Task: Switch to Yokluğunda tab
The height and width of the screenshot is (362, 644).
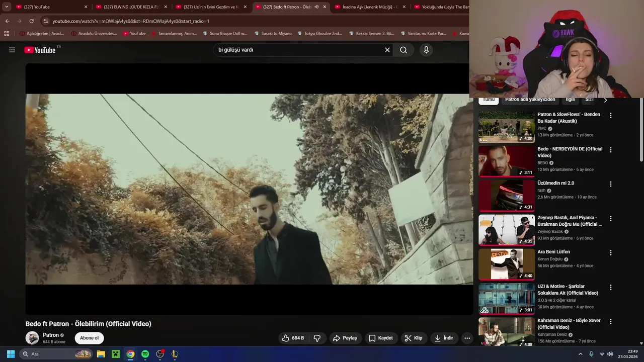Action: 440,7
